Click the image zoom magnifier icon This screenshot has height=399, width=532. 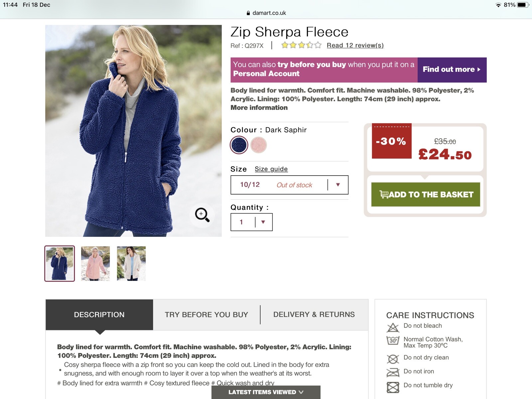203,214
